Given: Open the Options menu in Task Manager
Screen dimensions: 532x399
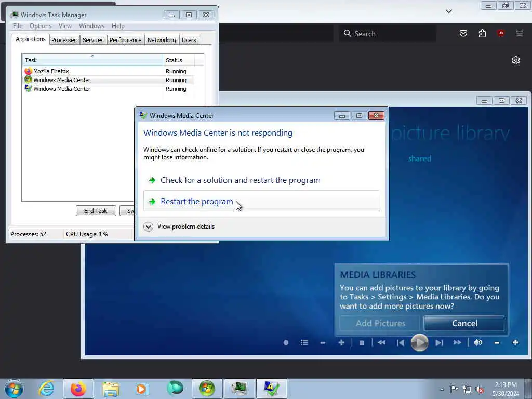Looking at the screenshot, I should [41, 26].
